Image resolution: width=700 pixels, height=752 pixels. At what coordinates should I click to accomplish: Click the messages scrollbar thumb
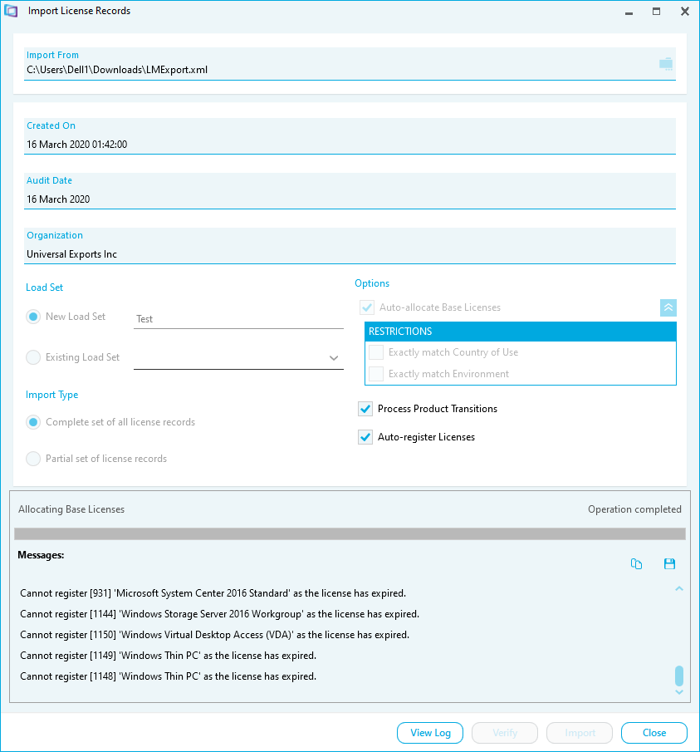(x=679, y=676)
